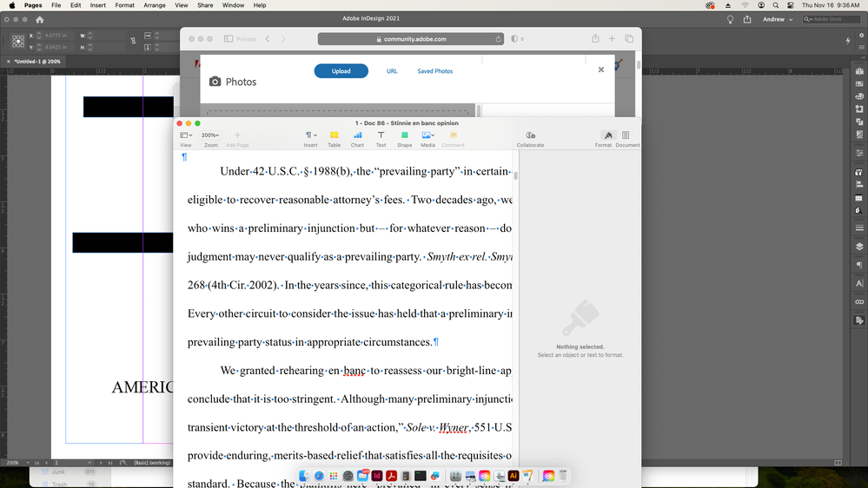This screenshot has height=488, width=868.
Task: Open Illustrator from the Dock
Action: click(514, 476)
